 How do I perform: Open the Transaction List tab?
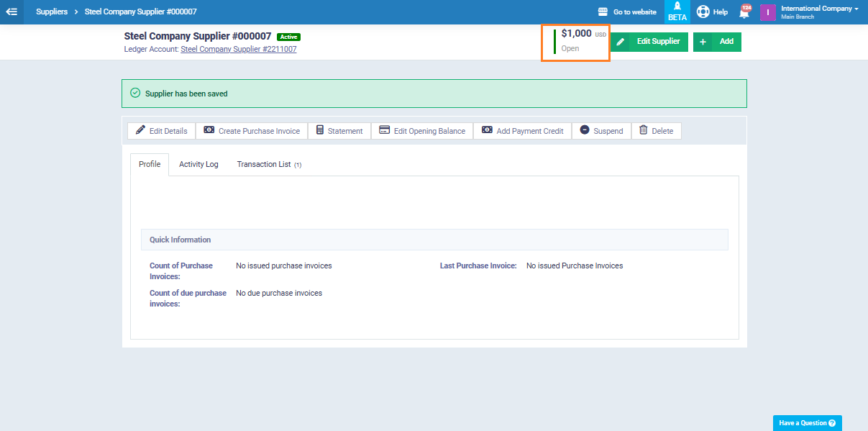(x=268, y=164)
